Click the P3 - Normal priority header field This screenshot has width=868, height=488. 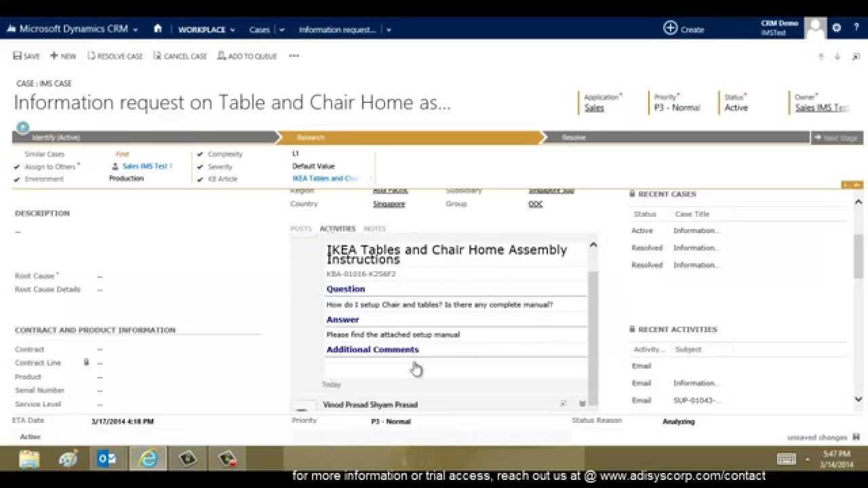677,108
